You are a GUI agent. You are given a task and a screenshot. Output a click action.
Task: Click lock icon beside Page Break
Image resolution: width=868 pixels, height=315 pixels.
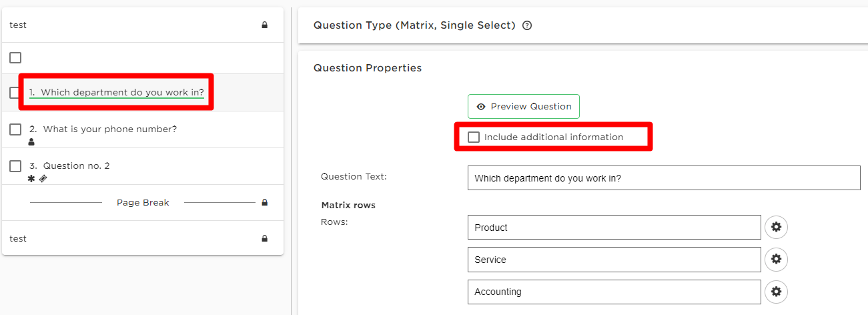(265, 202)
